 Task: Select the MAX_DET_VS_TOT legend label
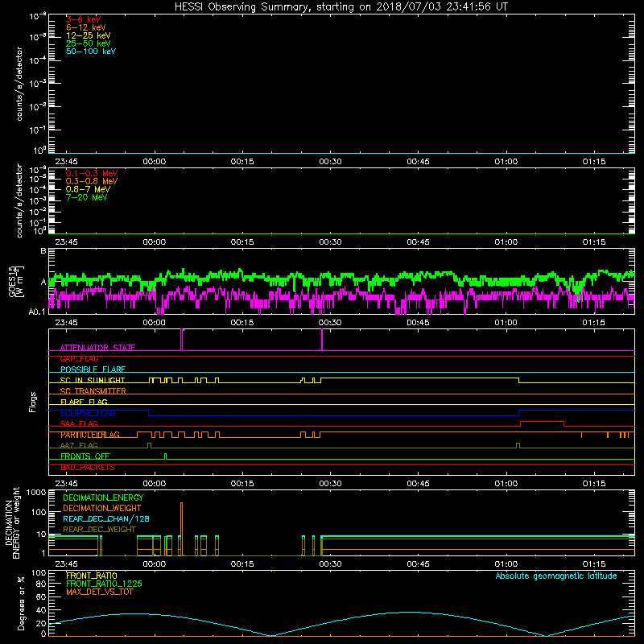(99, 592)
